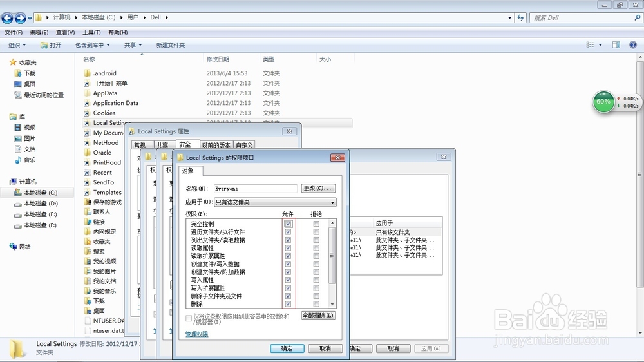Toggle Allow checkbox for 写入属性
The image size is (644, 362).
(288, 280)
